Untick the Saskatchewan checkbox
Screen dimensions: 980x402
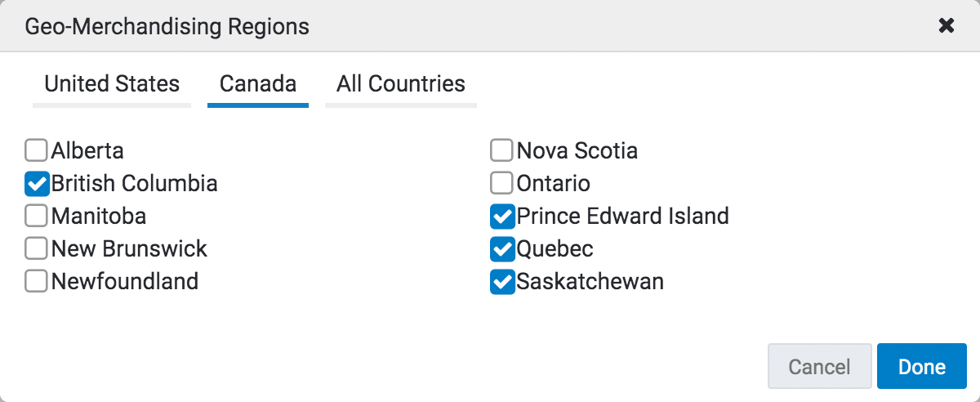501,281
